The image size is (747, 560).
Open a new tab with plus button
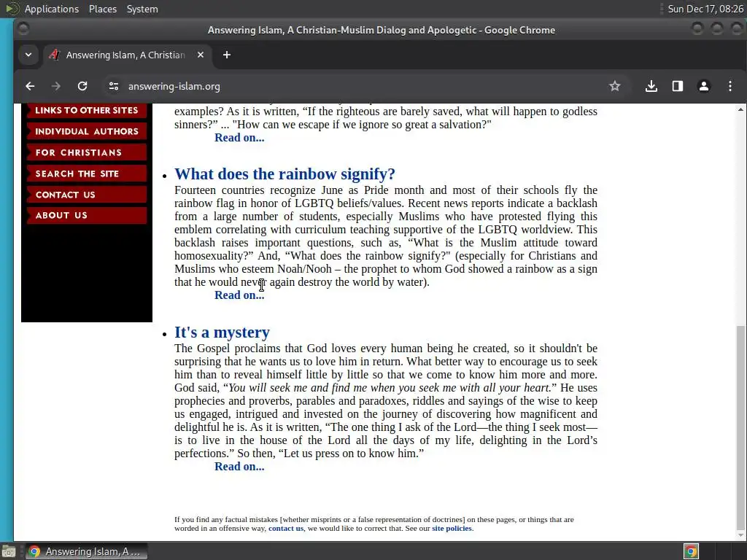click(x=227, y=55)
